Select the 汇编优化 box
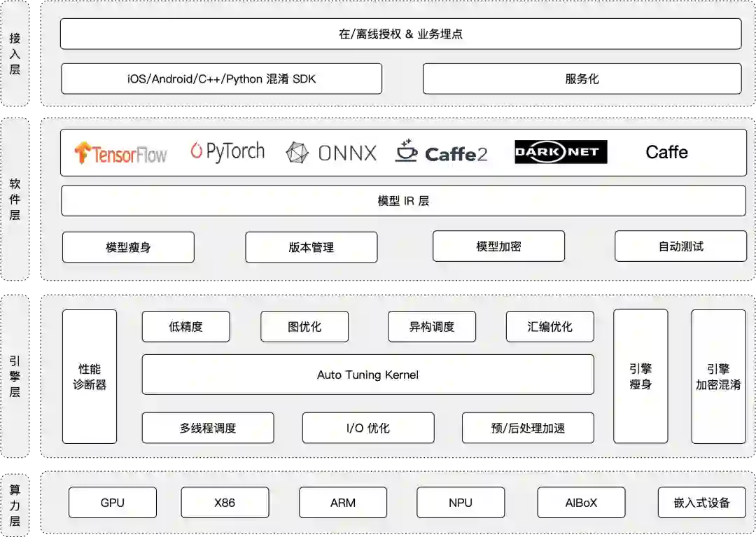 click(549, 326)
